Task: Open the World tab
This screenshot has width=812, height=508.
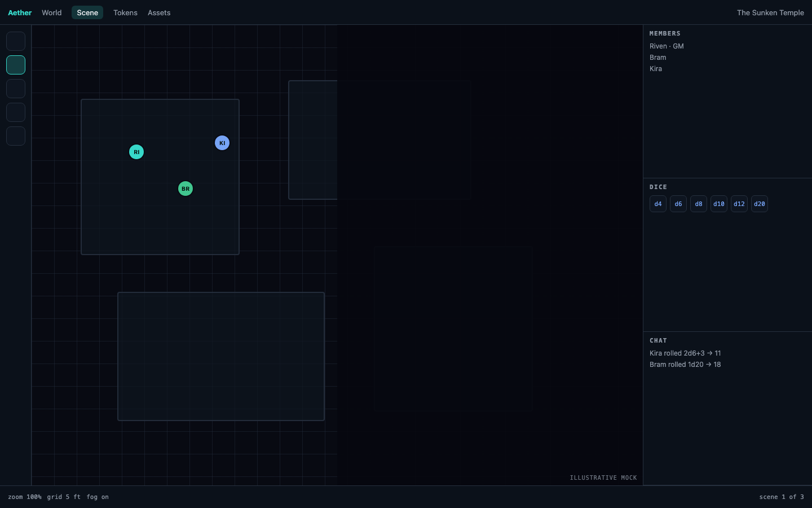Action: point(52,12)
